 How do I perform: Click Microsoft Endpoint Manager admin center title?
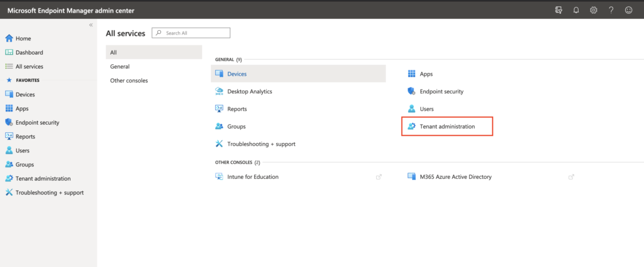(70, 10)
